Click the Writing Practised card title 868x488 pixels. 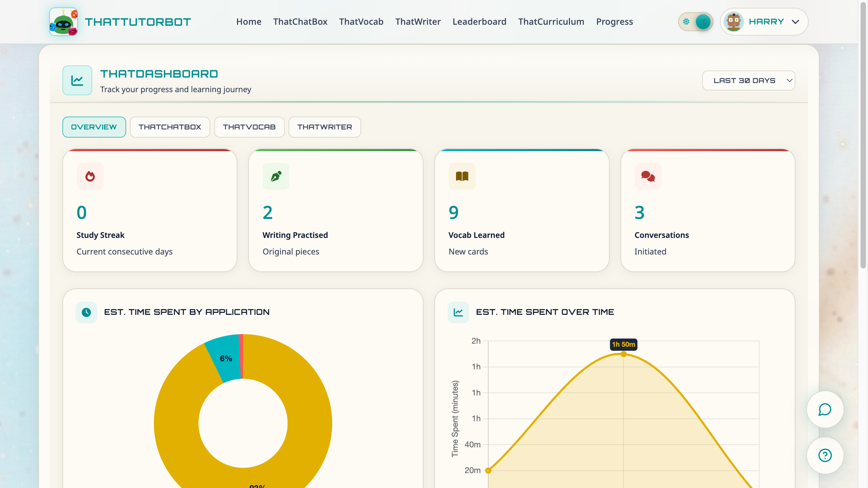(295, 235)
